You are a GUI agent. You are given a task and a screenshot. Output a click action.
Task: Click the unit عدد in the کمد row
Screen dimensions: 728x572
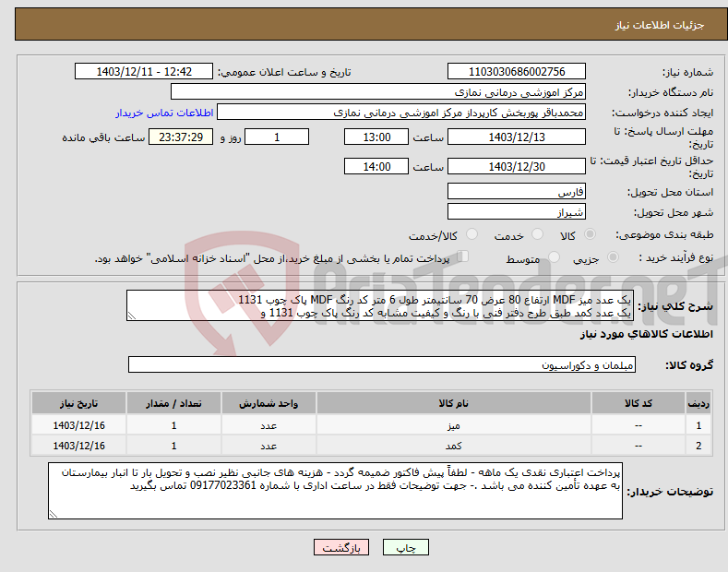click(x=269, y=446)
